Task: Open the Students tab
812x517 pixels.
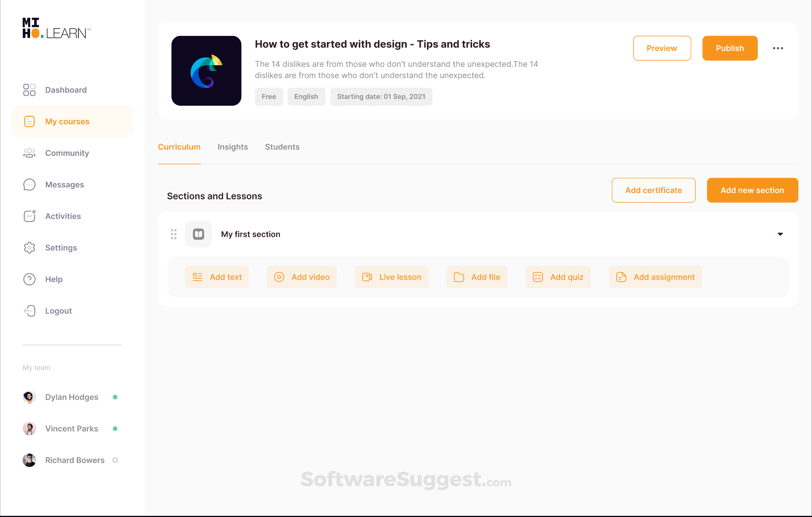Action: (282, 147)
